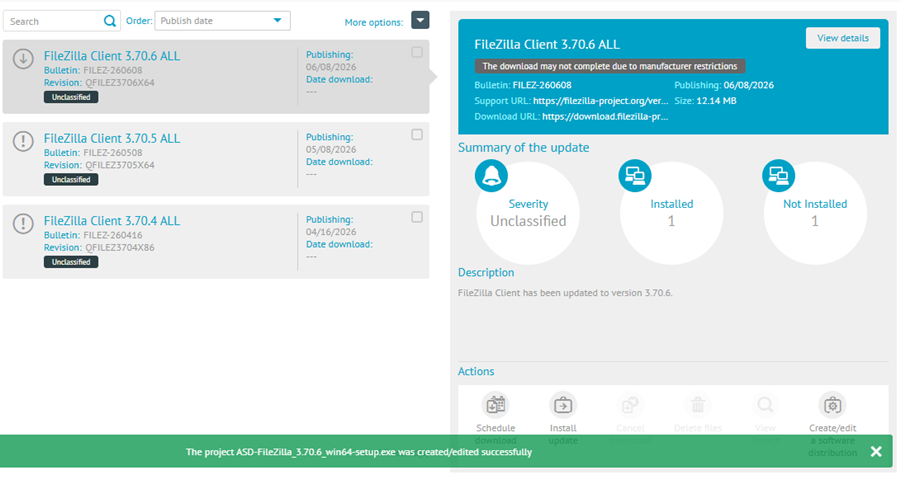Click the description text about version 3.70.6

[565, 293]
